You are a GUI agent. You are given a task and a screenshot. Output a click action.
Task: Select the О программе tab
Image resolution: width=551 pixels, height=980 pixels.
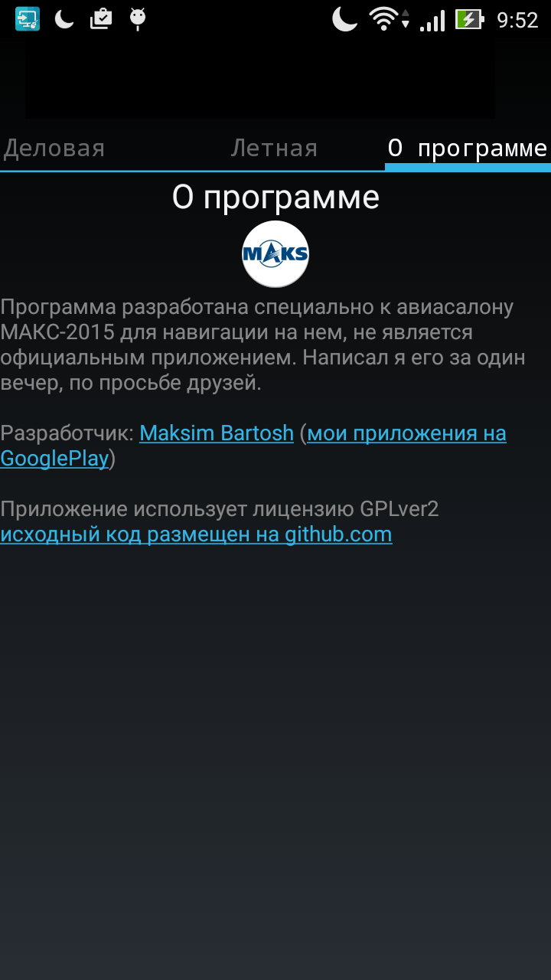[468, 149]
